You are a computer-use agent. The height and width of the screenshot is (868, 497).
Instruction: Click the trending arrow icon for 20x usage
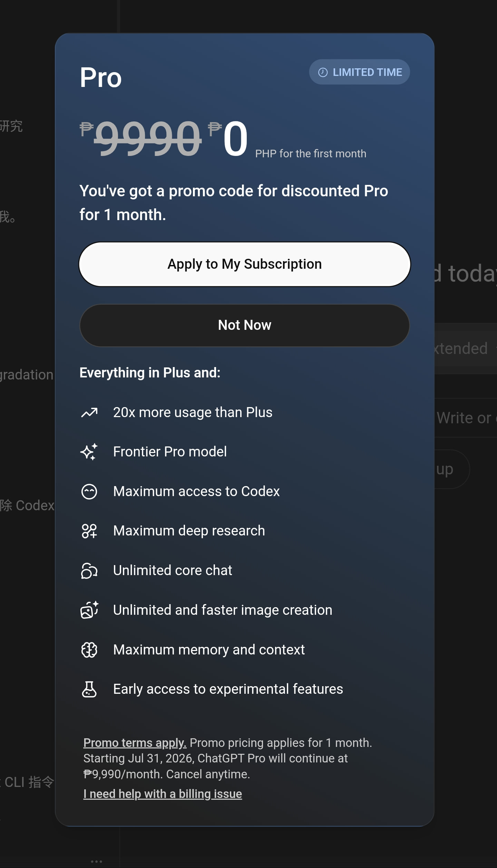(89, 412)
